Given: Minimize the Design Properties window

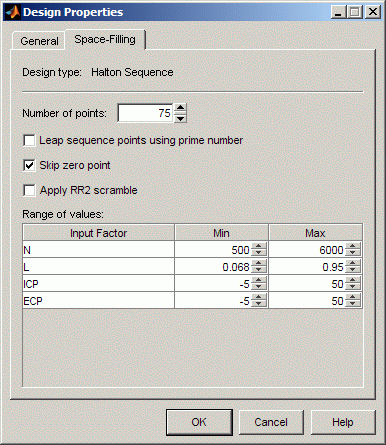Looking at the screenshot, I should coord(338,12).
